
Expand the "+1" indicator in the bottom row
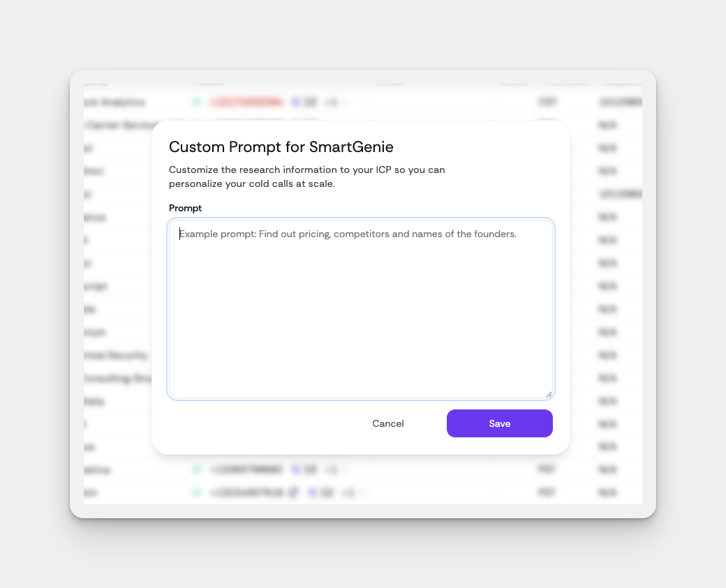pos(349,492)
